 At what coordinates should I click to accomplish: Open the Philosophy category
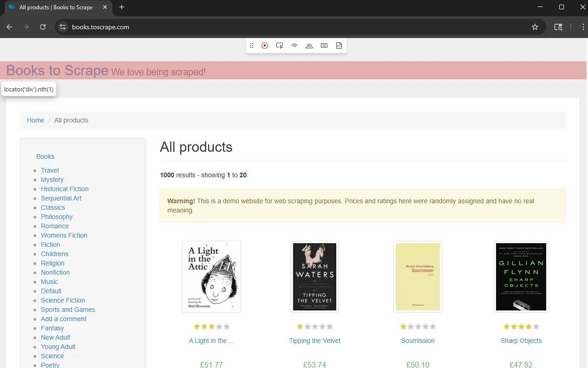(x=57, y=217)
